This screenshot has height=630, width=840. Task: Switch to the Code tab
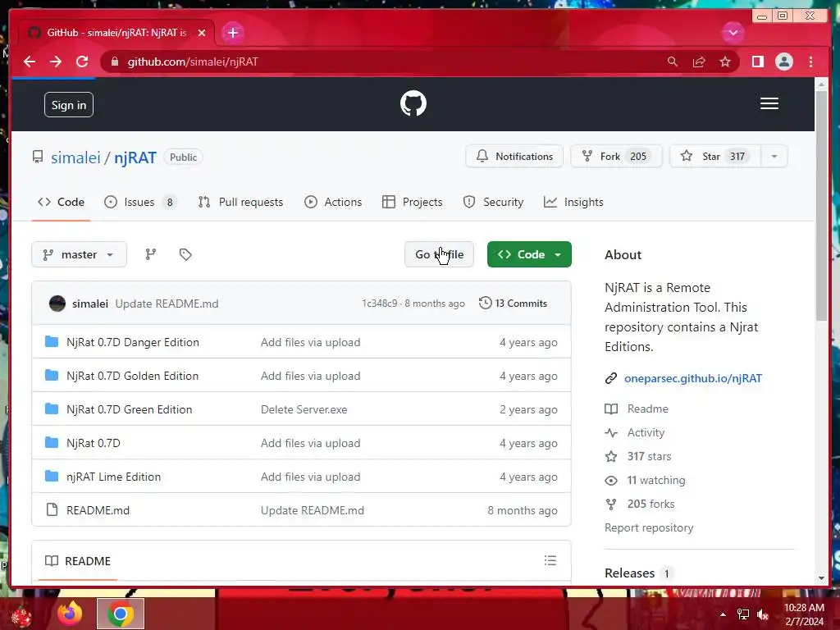(x=61, y=202)
